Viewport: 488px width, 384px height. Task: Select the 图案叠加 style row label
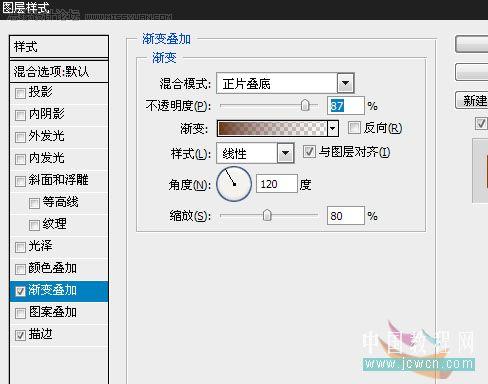[x=53, y=312]
